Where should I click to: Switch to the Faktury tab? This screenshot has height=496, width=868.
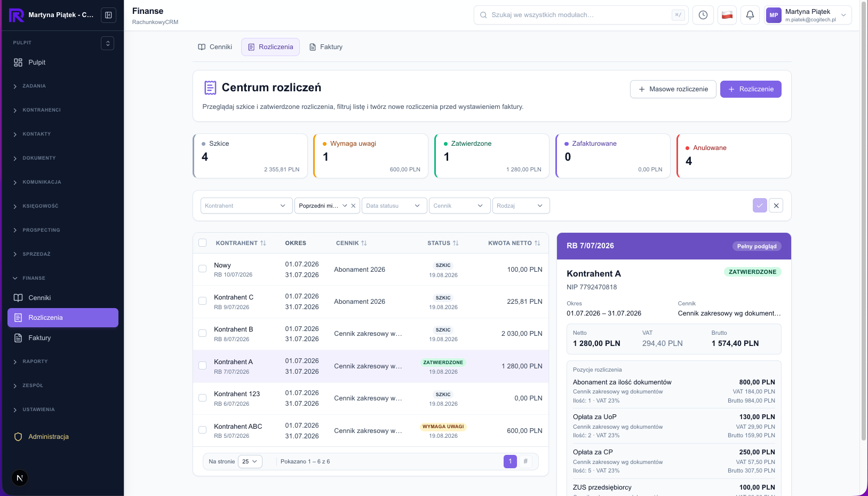pos(325,47)
